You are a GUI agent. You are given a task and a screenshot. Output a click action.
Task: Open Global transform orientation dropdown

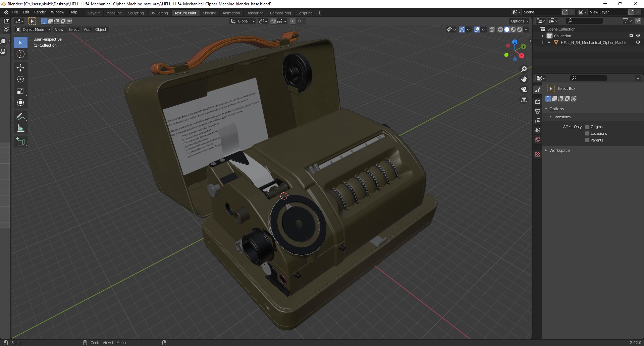click(x=243, y=21)
